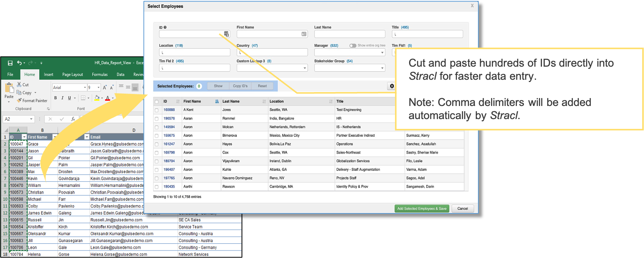Click the Increase Font Size icon in Excel
The height and width of the screenshot is (258, 644).
pos(105,87)
